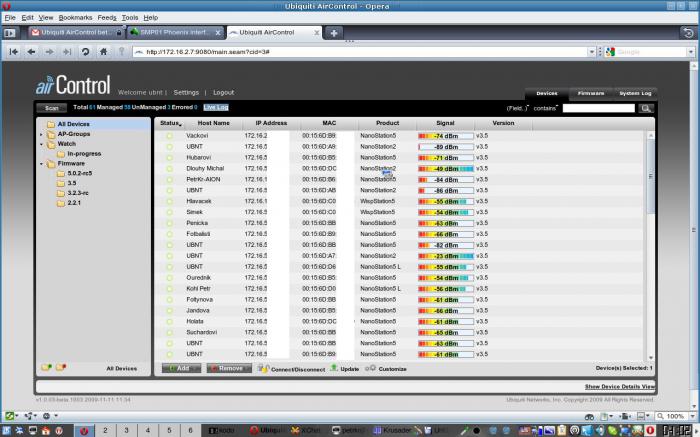The width and height of the screenshot is (700, 437).
Task: Click the Scan button
Action: coord(51,108)
